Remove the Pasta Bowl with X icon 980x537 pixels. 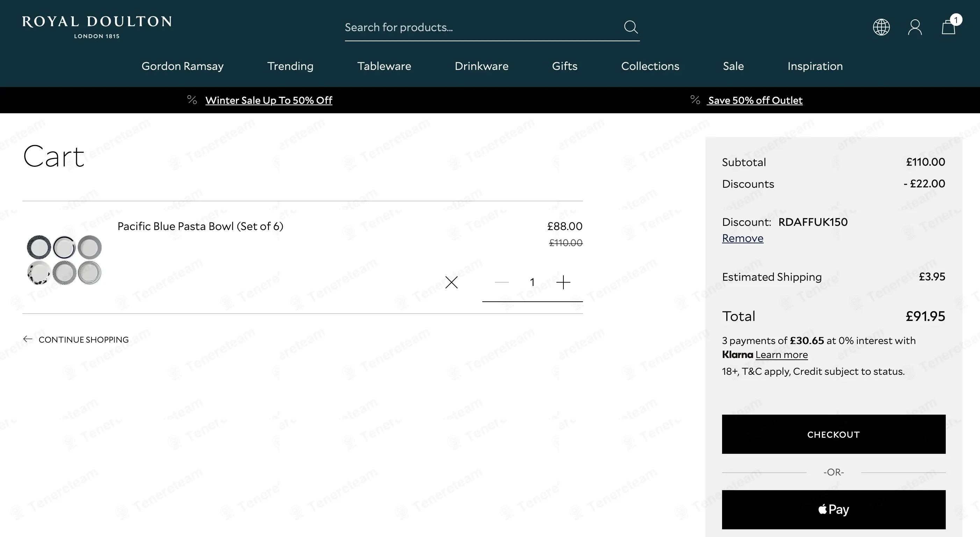452,282
